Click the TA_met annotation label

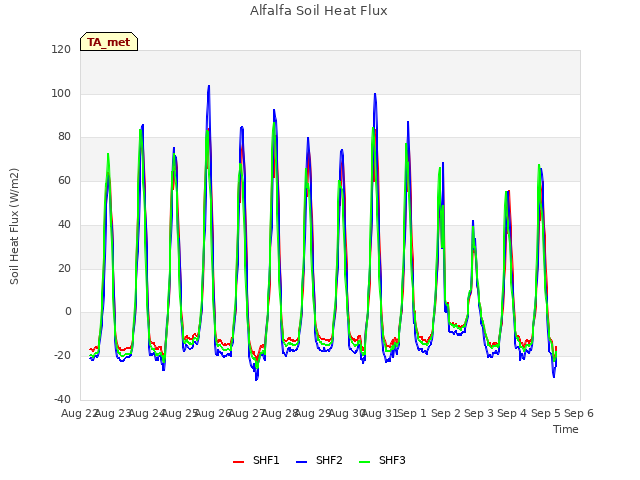109,42
